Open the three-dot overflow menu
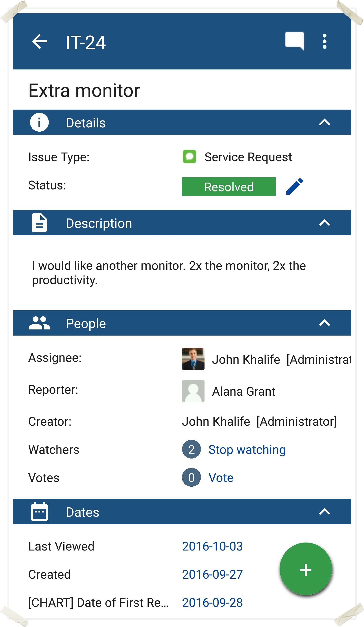Viewport: 364px width, 627px height. [324, 41]
